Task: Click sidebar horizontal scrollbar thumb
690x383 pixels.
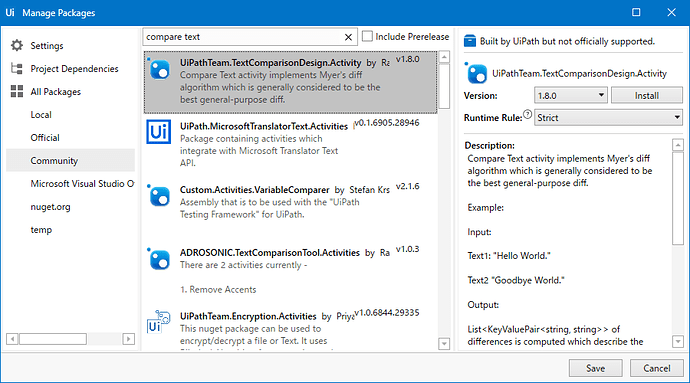Action: (x=53, y=339)
